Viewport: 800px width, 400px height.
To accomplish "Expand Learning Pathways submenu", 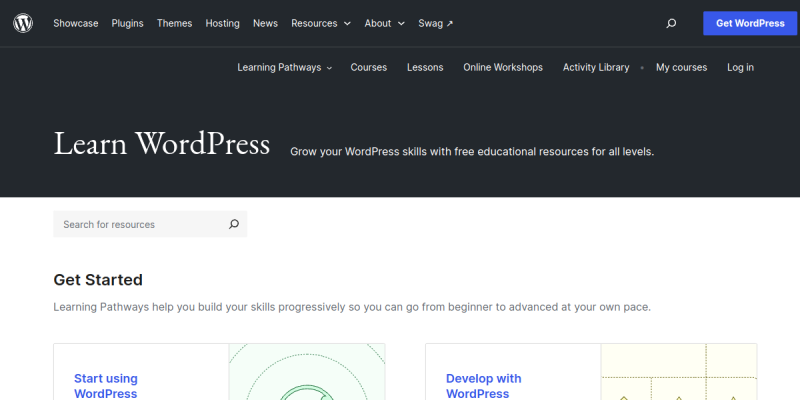I will [x=285, y=67].
